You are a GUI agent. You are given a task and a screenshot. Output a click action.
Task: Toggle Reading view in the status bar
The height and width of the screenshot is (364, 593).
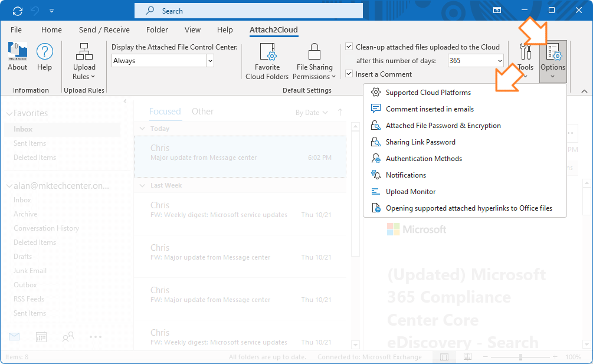click(x=467, y=356)
